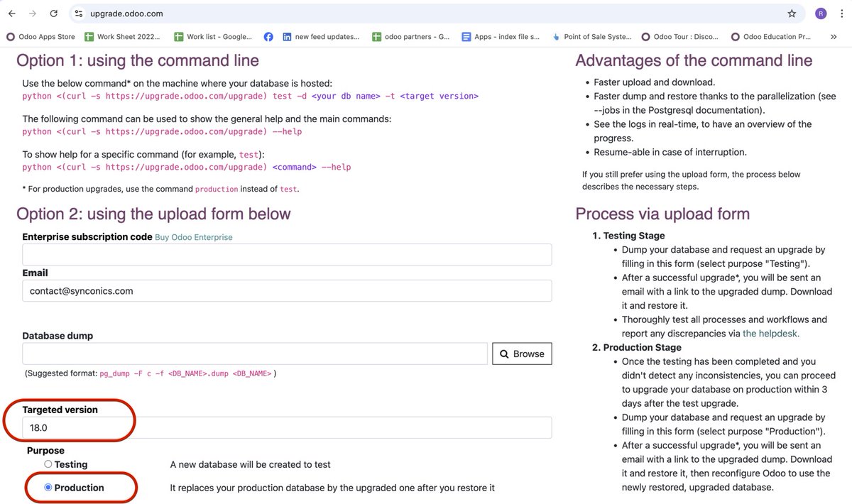
Task: Click the Option 1: using the command line heading
Action: pos(138,60)
